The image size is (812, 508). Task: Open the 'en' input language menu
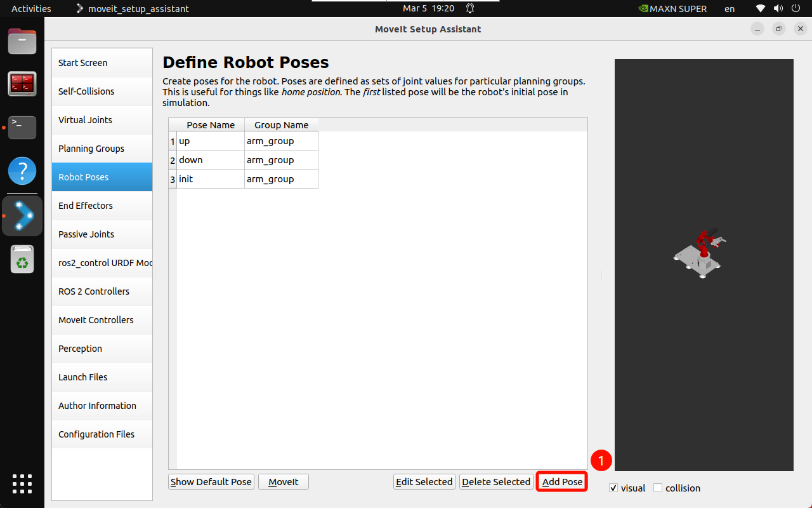[730, 9]
